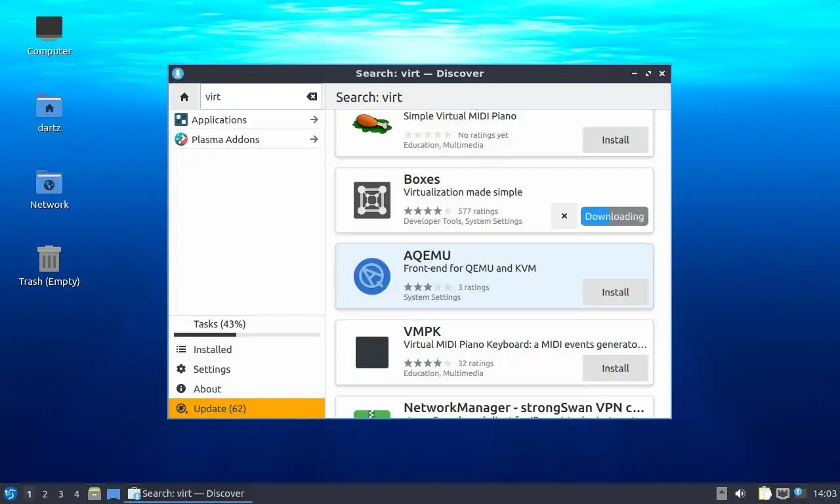Open the network tray icon
The height and width of the screenshot is (504, 840).
click(x=782, y=493)
